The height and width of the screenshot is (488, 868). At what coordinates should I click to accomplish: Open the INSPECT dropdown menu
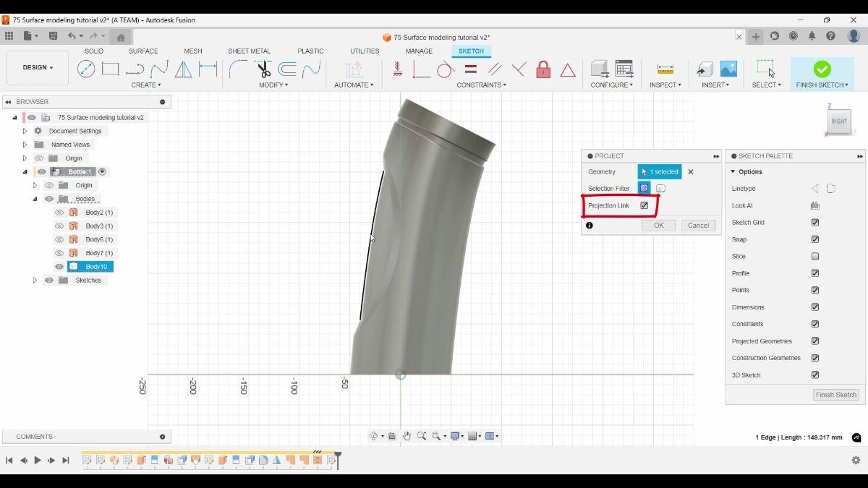pos(665,85)
